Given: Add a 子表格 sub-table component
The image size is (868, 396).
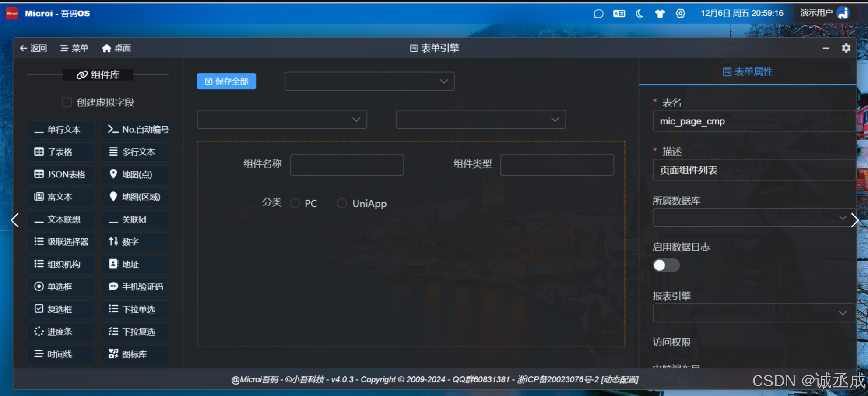Looking at the screenshot, I should [x=60, y=152].
